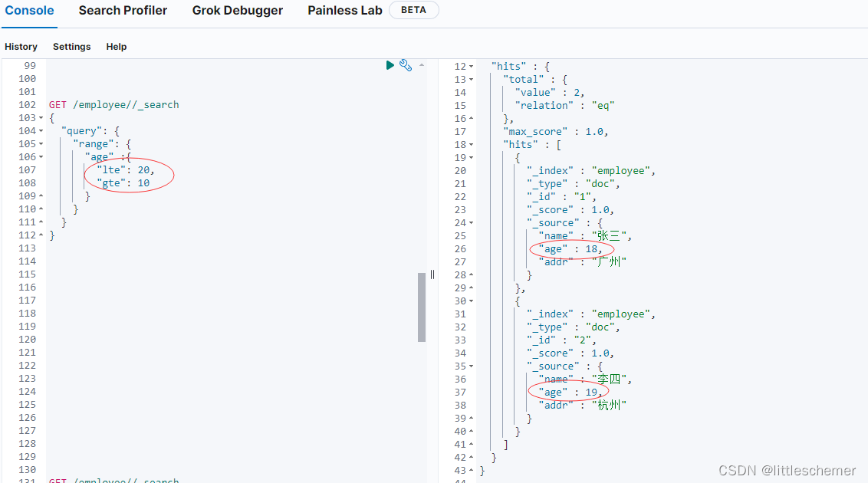Click the small gray collapse triangle near the wrench

420,65
